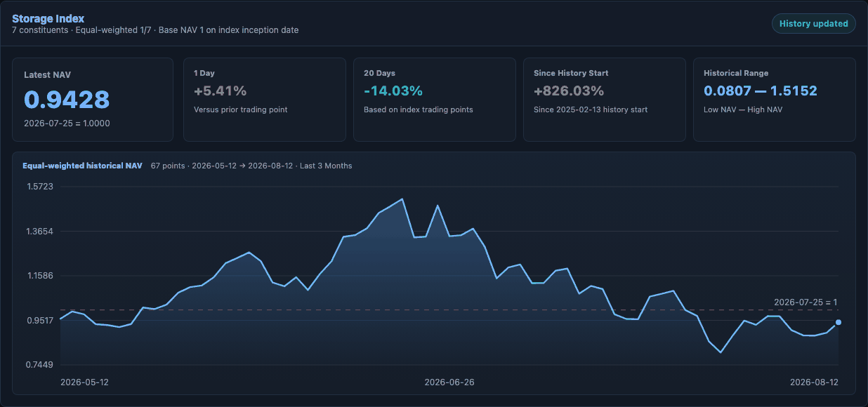Click the 0.0807 — 1.5152 range value
This screenshot has width=868, height=407.
(761, 91)
